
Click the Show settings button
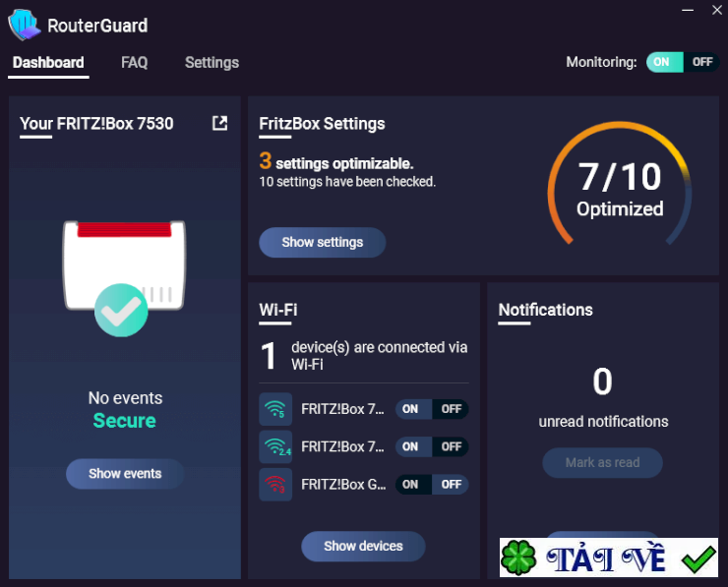pyautogui.click(x=323, y=242)
